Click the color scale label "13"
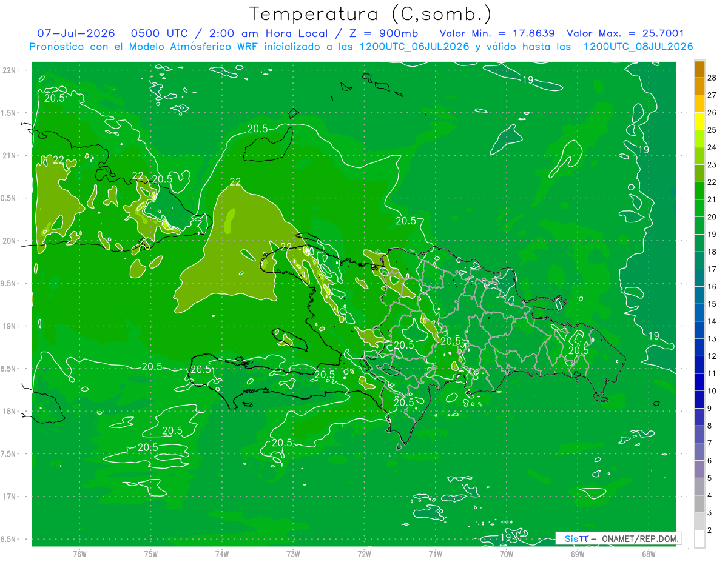Viewport: 728px width, 562px height. [713, 338]
